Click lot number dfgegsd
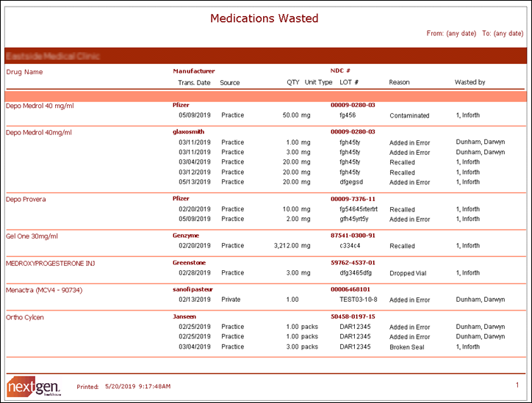This screenshot has width=532, height=403. 351,182
